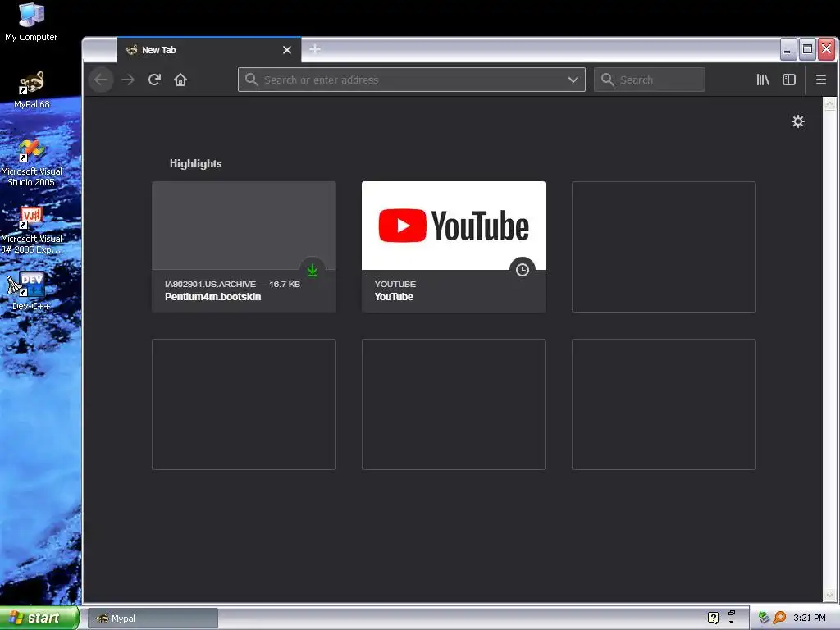The height and width of the screenshot is (630, 840).
Task: Click the help question mark tray icon
Action: (x=713, y=619)
